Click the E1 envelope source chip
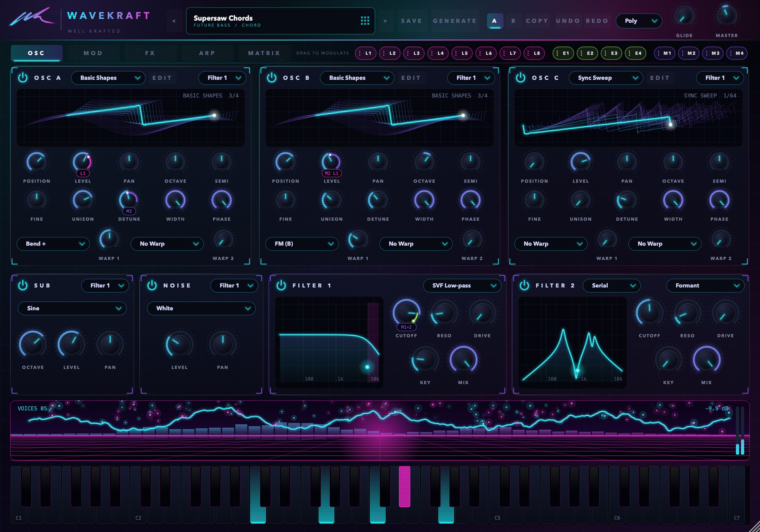Image resolution: width=760 pixels, height=532 pixels. coord(563,53)
